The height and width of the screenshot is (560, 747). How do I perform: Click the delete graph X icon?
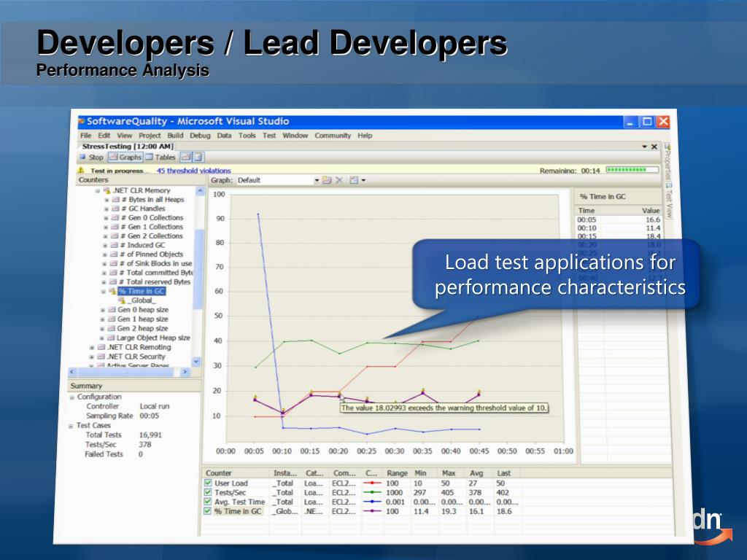338,180
